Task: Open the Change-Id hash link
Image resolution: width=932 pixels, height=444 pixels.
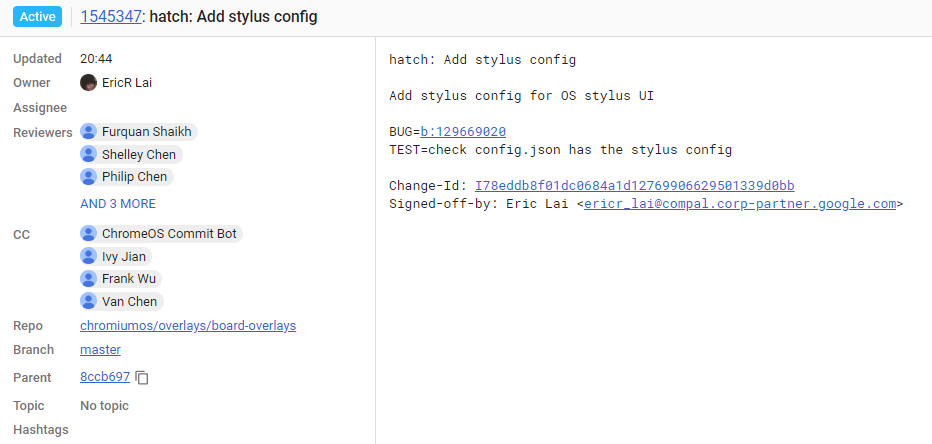Action: pos(635,186)
